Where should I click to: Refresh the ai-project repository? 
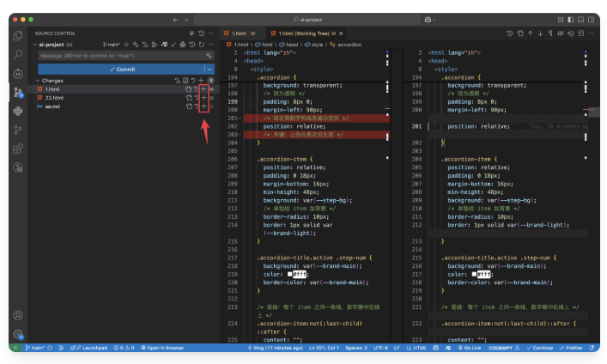pyautogui.click(x=201, y=45)
